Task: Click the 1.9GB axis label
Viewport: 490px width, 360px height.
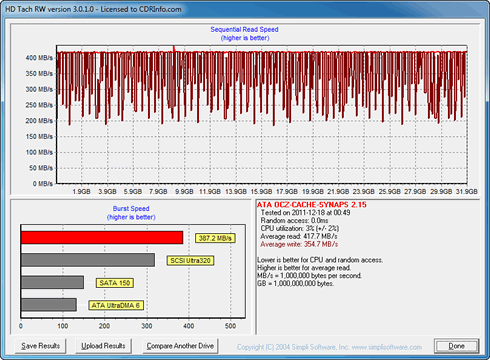Action: (x=81, y=192)
